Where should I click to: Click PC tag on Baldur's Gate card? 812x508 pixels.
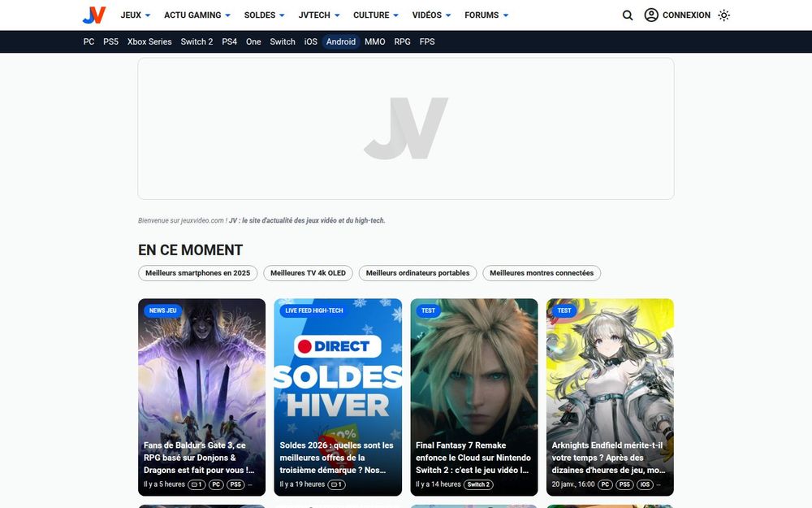[216, 484]
